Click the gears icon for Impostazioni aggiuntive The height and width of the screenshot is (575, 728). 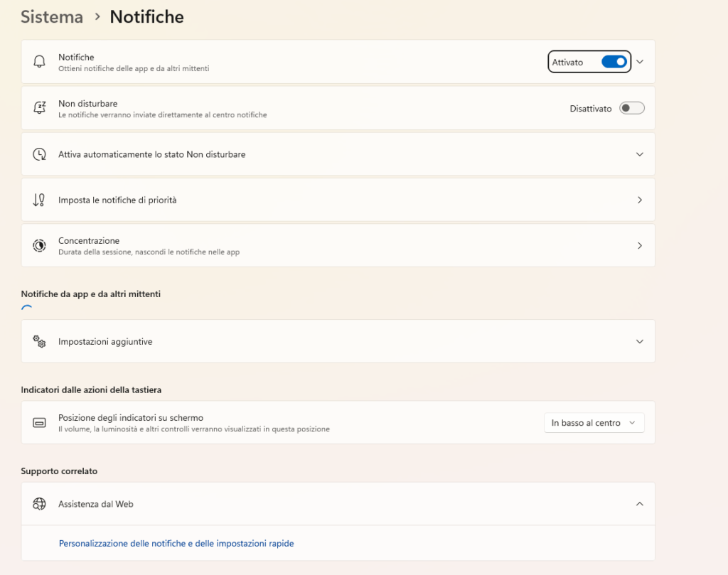[x=39, y=341]
